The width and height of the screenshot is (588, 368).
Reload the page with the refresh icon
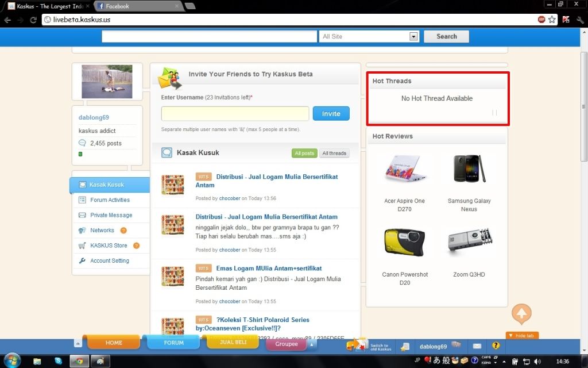pos(33,20)
